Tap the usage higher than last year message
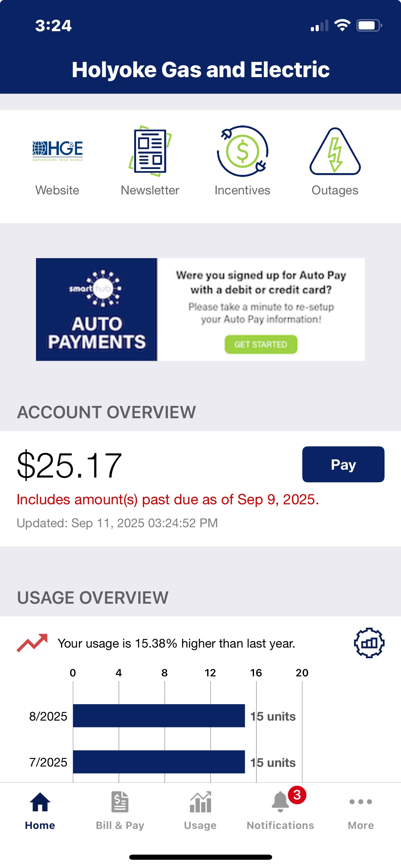Image resolution: width=401 pixels, height=868 pixels. 176,643
